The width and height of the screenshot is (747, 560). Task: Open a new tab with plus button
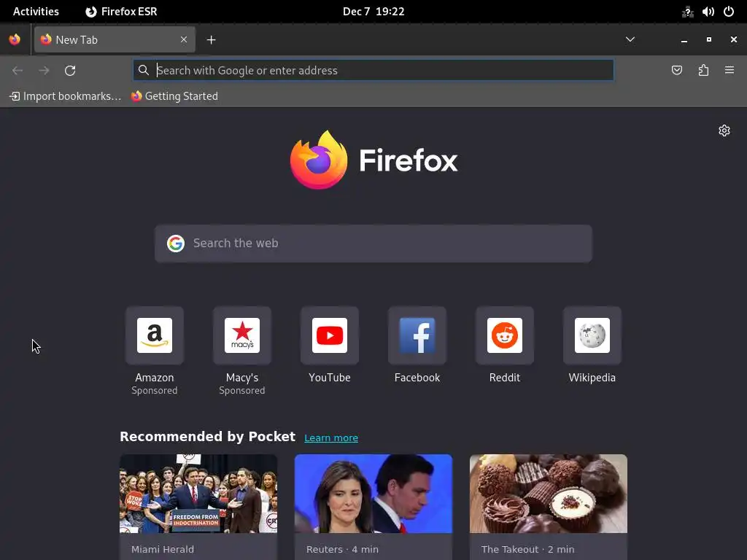[x=211, y=40]
